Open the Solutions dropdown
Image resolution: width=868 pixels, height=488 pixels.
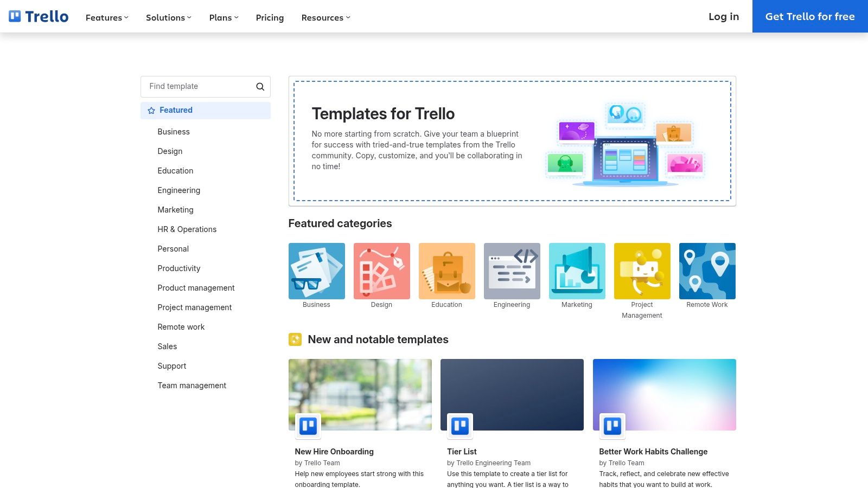tap(168, 17)
